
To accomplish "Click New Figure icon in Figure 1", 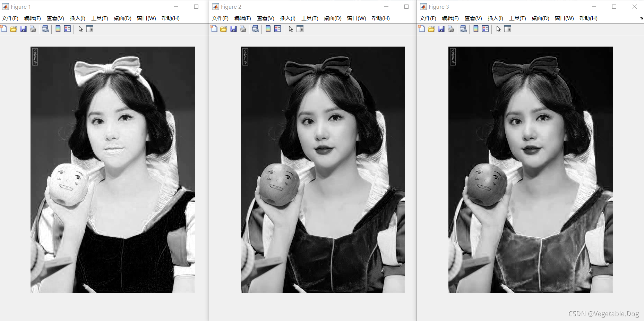I will [x=4, y=29].
